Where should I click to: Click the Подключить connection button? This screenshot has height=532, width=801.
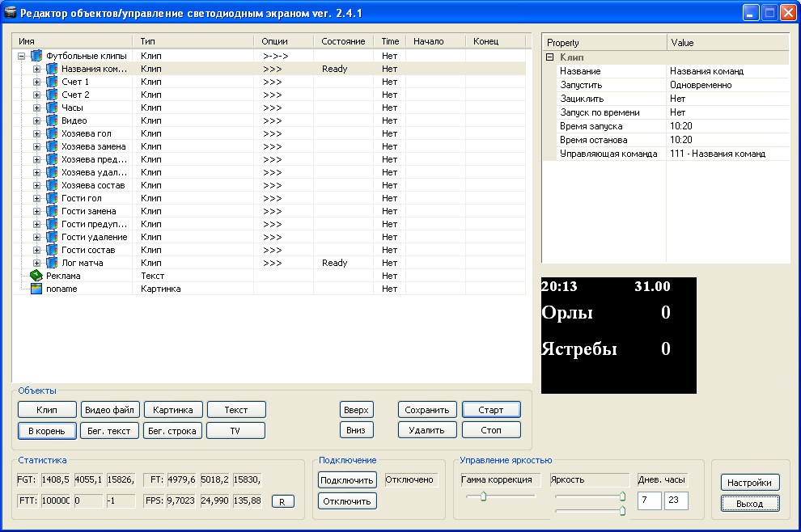click(347, 480)
